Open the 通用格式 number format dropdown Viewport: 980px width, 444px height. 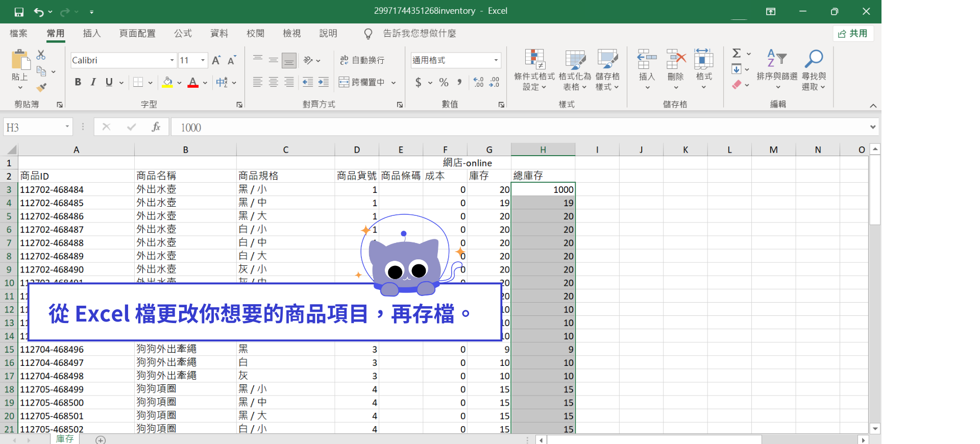click(x=496, y=60)
